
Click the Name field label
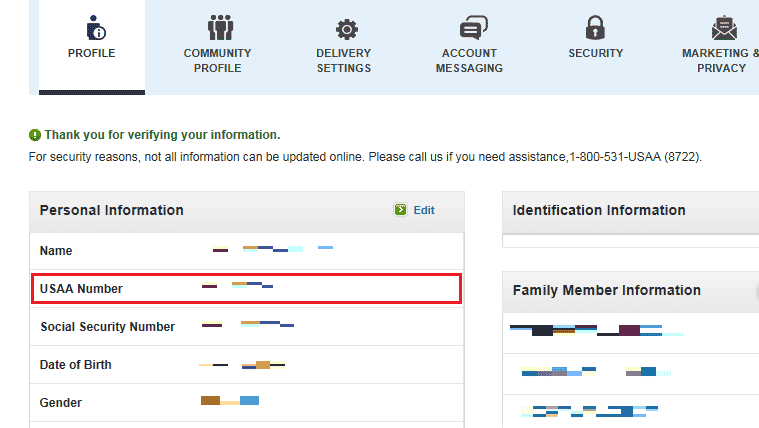[x=56, y=251]
